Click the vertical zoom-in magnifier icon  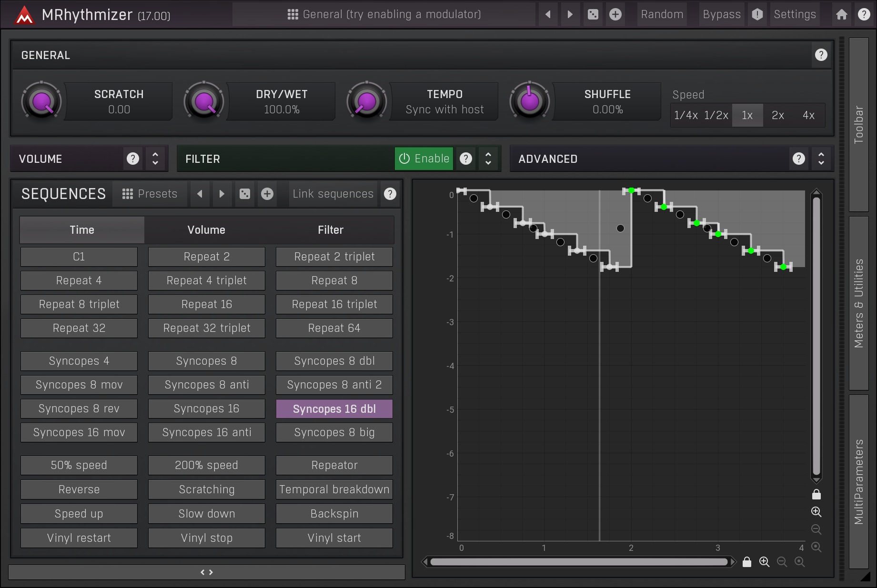click(816, 512)
